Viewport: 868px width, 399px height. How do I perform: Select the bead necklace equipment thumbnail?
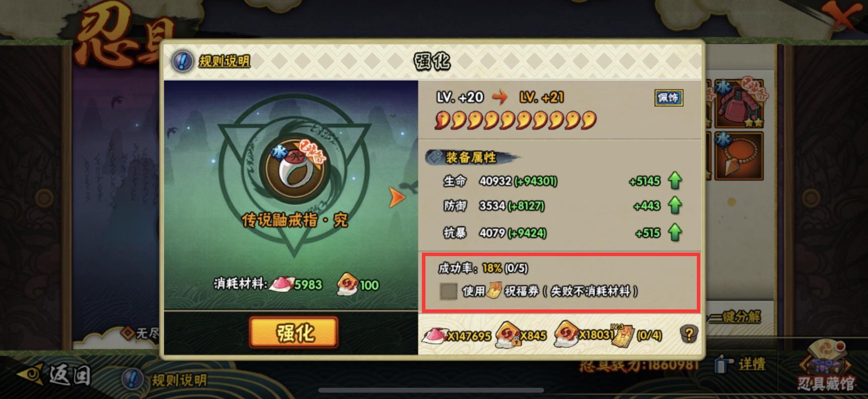point(739,156)
